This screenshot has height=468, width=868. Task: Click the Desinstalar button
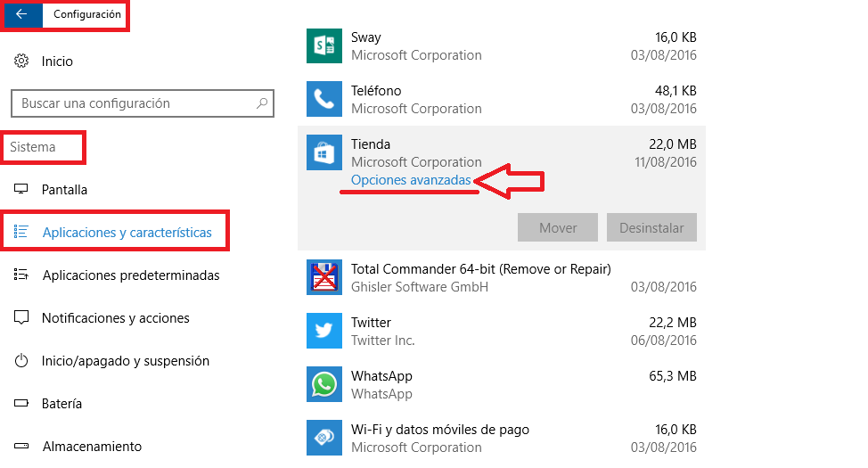(651, 227)
